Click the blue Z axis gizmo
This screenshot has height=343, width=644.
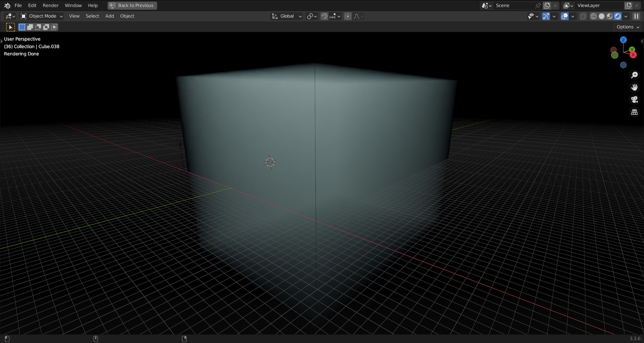pyautogui.click(x=623, y=40)
